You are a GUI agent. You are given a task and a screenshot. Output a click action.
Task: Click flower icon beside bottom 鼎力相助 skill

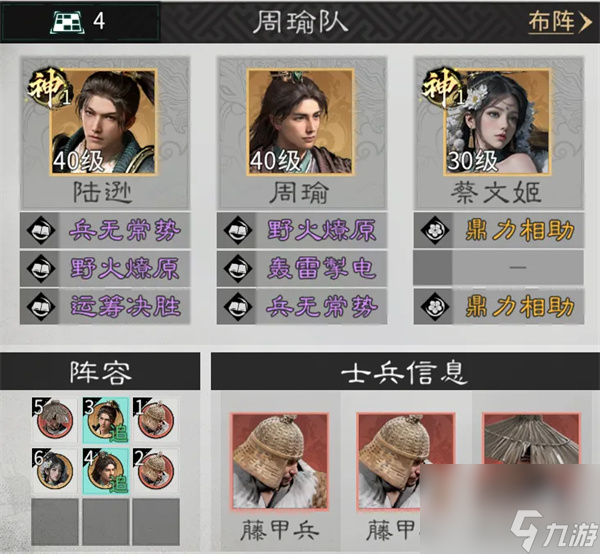(x=434, y=307)
